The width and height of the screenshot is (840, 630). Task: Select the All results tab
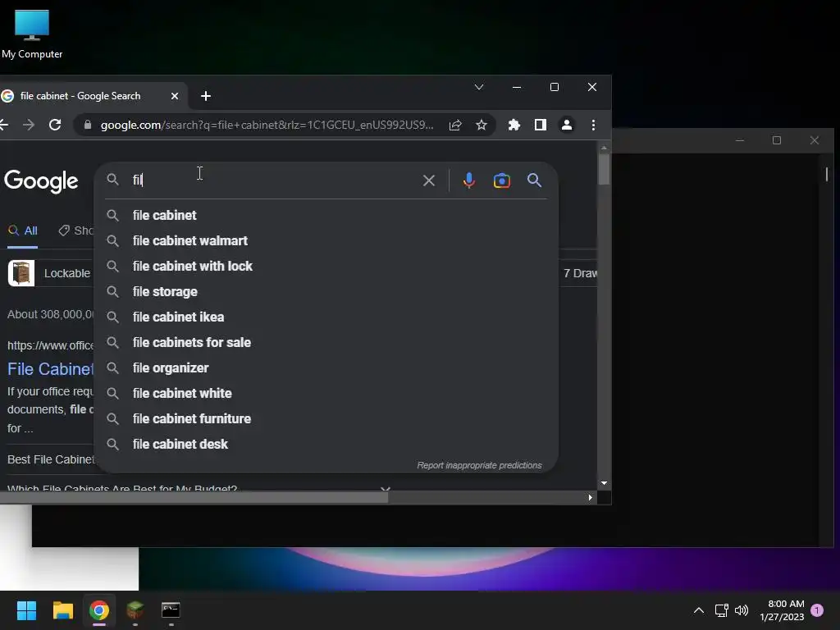22,231
